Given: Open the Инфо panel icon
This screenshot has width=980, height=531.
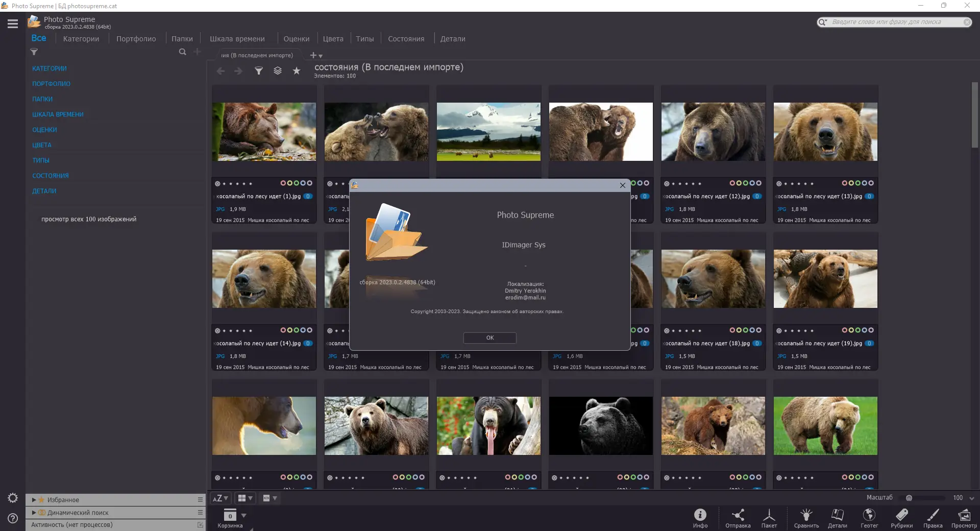Looking at the screenshot, I should point(700,514).
